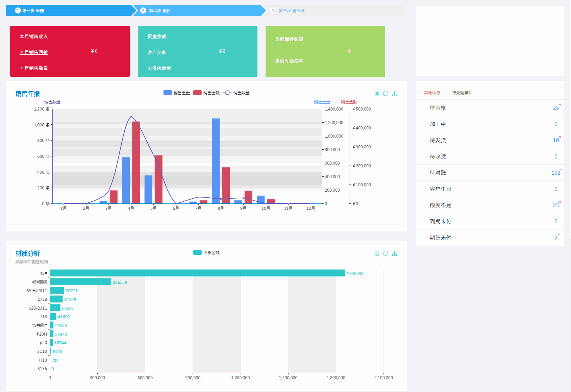Click 本月销售回款 link
The height and width of the screenshot is (392, 571).
[34, 52]
